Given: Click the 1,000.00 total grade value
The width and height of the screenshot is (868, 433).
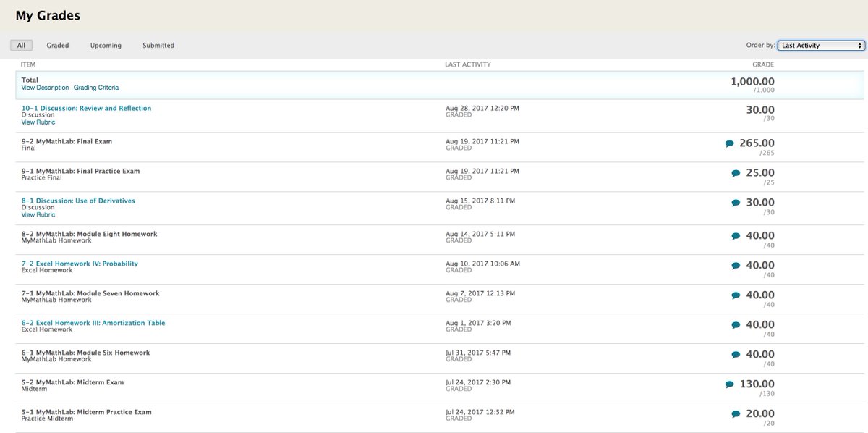Looking at the screenshot, I should click(752, 82).
